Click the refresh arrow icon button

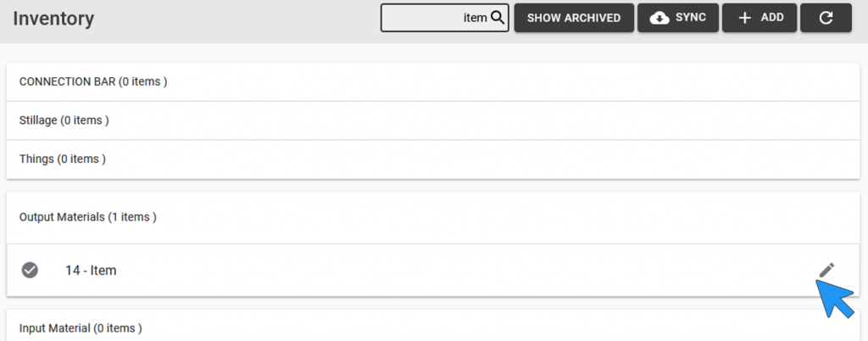[x=826, y=18]
